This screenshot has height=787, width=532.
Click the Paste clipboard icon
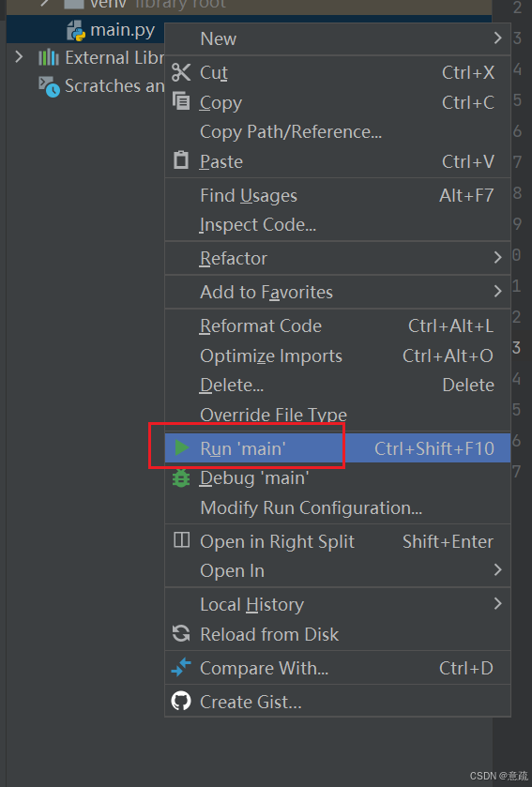[181, 160]
